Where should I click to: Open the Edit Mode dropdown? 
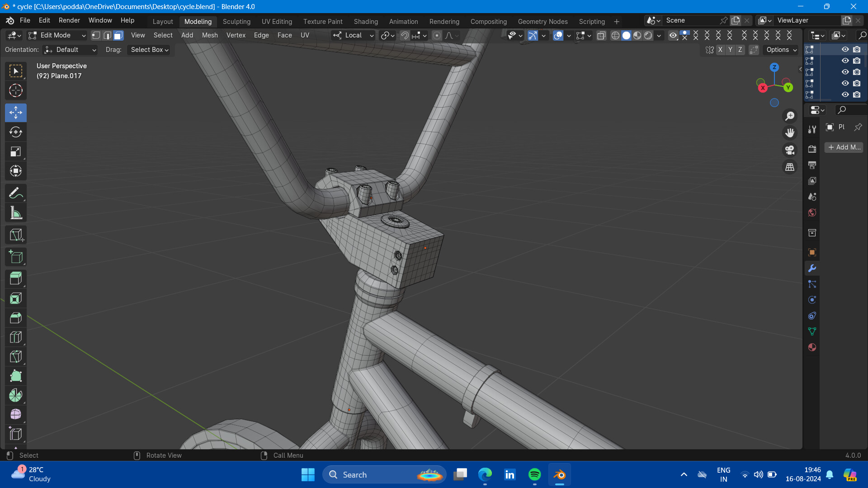point(56,35)
